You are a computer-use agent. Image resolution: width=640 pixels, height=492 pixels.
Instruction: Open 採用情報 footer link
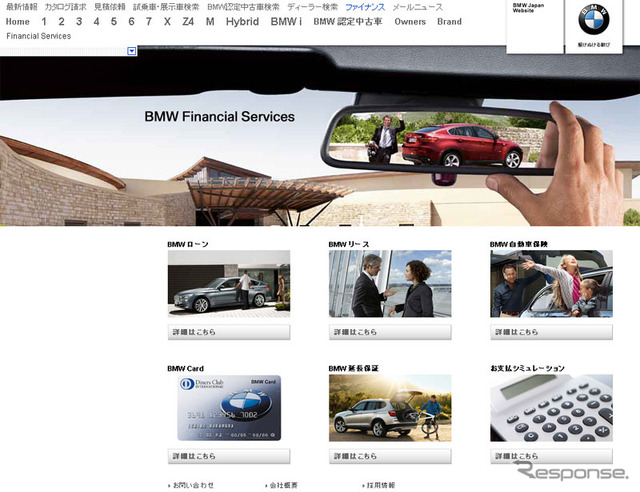379,485
